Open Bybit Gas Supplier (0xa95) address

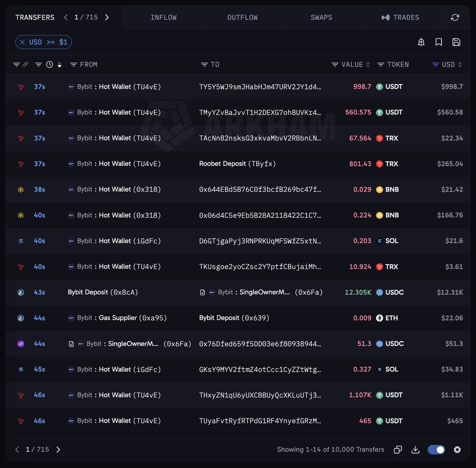(x=117, y=318)
